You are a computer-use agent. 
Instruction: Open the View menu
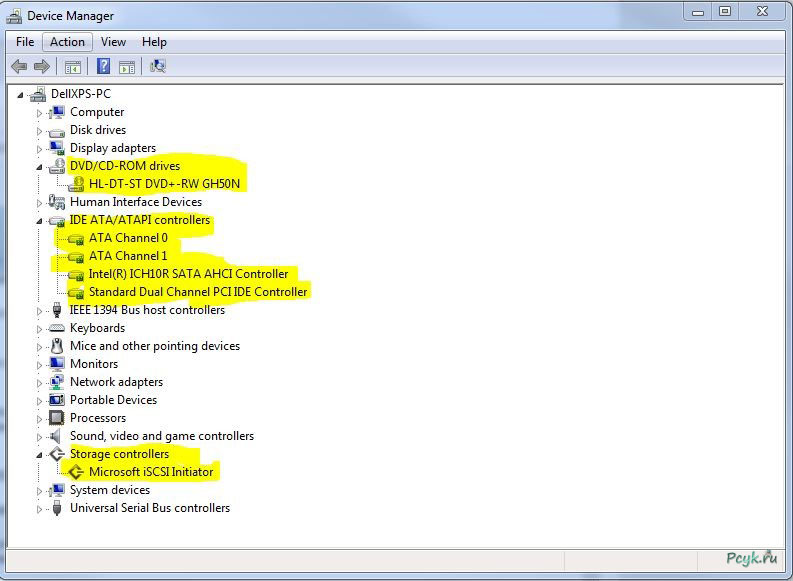(113, 42)
